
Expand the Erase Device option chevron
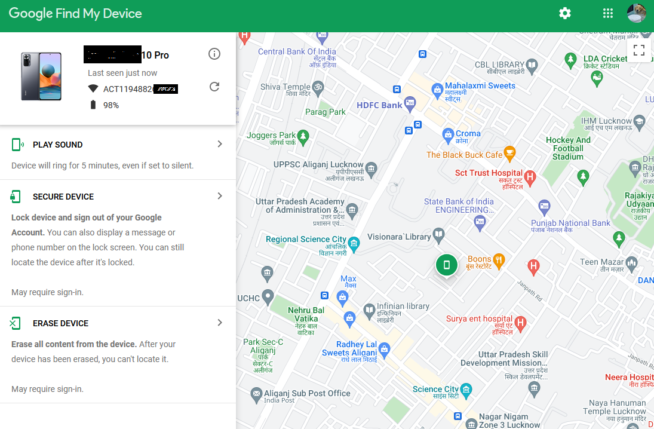coord(220,323)
